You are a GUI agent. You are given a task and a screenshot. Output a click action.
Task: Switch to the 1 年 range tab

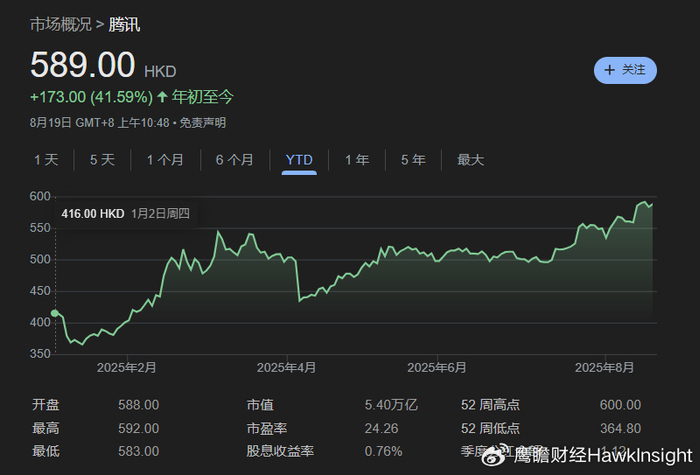pyautogui.click(x=357, y=160)
